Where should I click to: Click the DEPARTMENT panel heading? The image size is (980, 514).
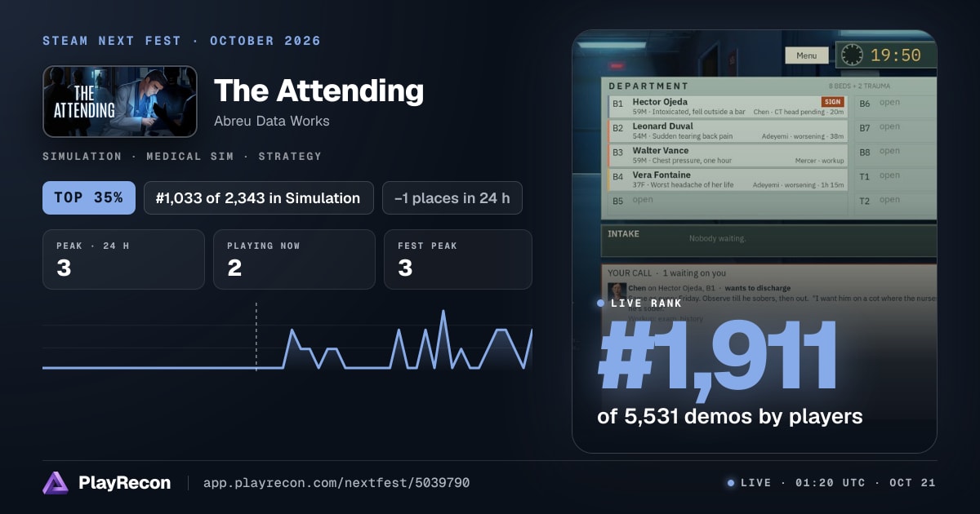(648, 86)
